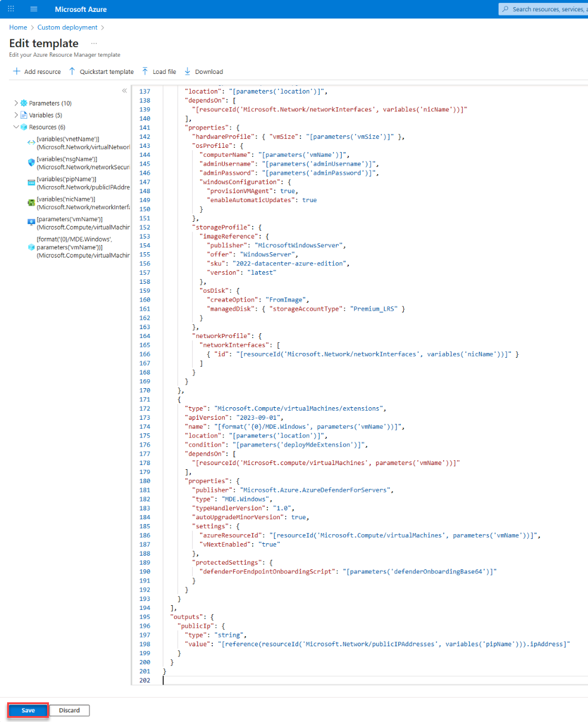Click the virtual machine icon for vmName
Viewport: 588px width, 722px height.
coord(31,222)
